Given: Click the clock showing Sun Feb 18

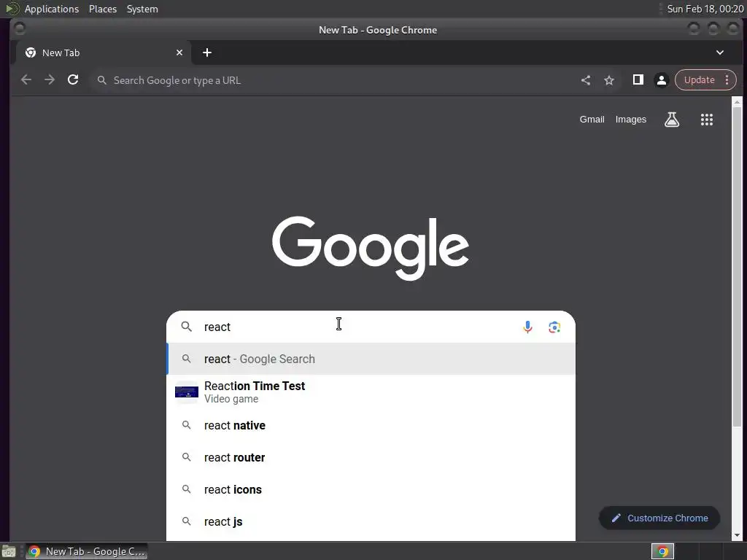Looking at the screenshot, I should pos(705,9).
